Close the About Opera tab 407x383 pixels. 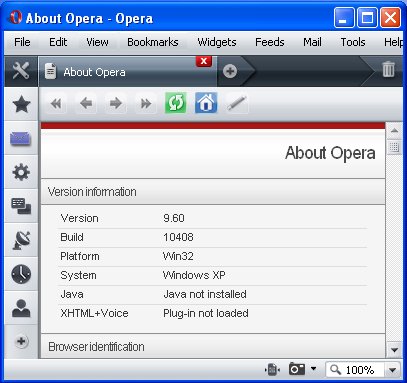pos(204,61)
